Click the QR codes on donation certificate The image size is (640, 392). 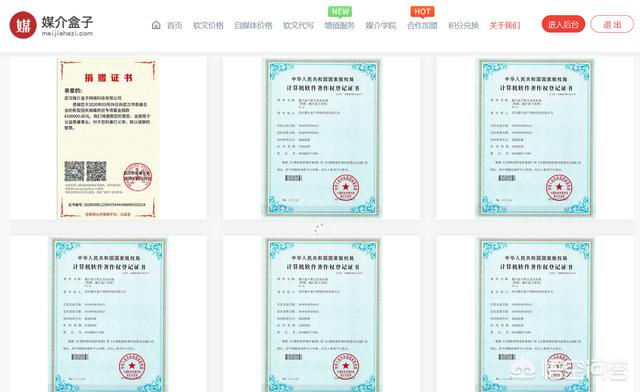(85, 171)
